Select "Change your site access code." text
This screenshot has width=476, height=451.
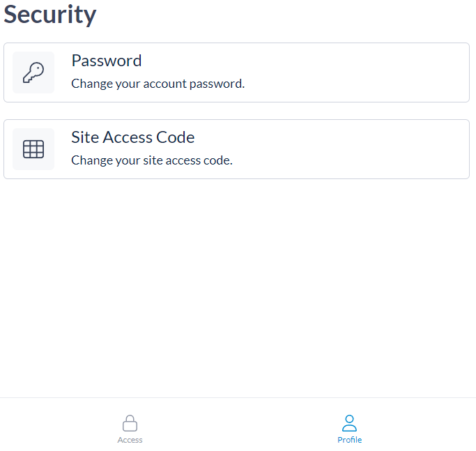pos(151,160)
